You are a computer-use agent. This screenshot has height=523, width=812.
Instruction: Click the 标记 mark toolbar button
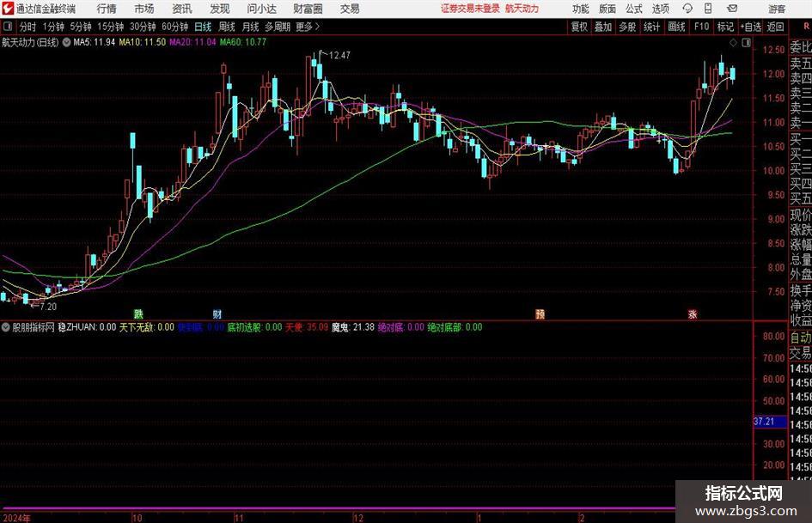[725, 27]
